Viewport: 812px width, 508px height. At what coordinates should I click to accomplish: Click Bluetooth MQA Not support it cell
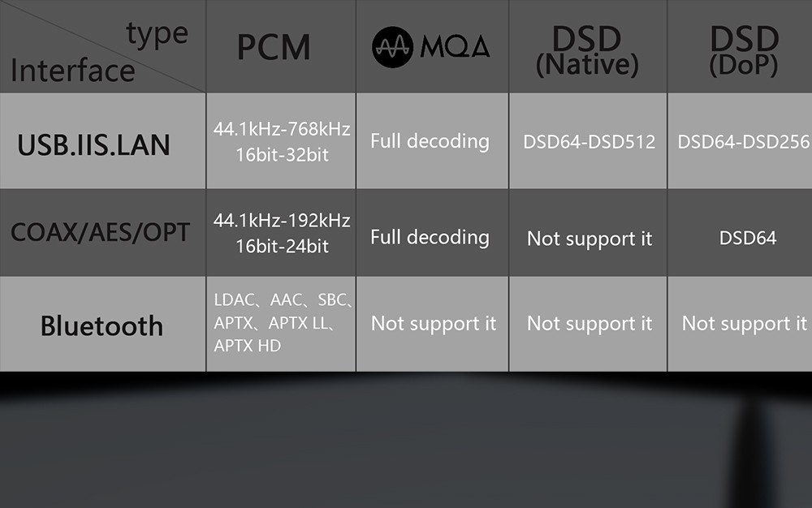click(x=433, y=324)
